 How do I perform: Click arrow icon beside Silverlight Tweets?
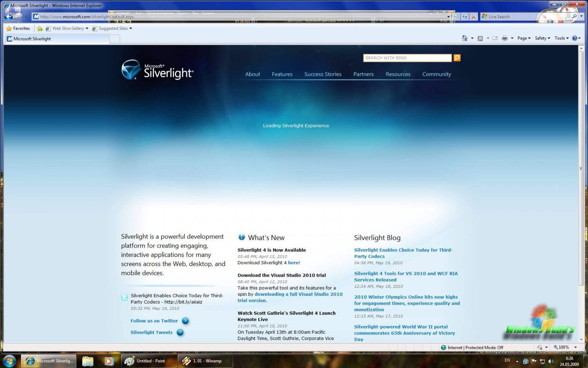[x=180, y=332]
